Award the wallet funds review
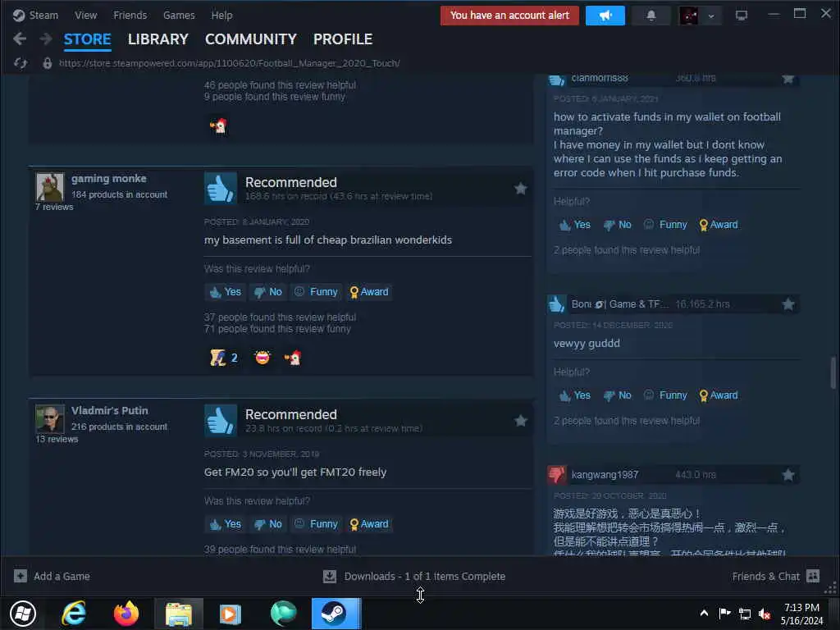840x630 pixels. point(719,225)
